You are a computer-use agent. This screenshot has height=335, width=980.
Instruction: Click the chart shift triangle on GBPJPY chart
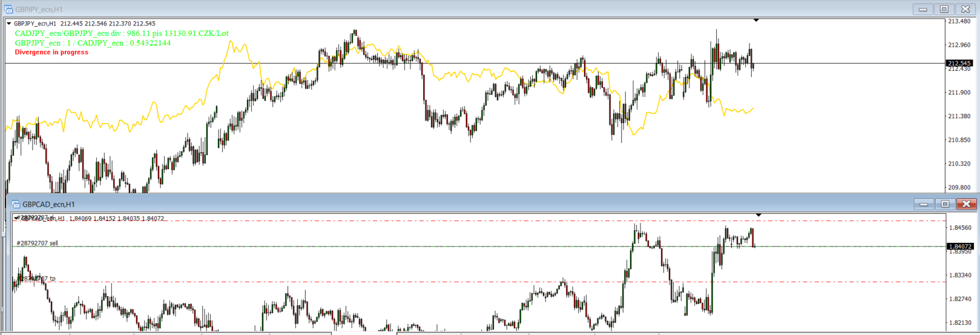tap(756, 21)
